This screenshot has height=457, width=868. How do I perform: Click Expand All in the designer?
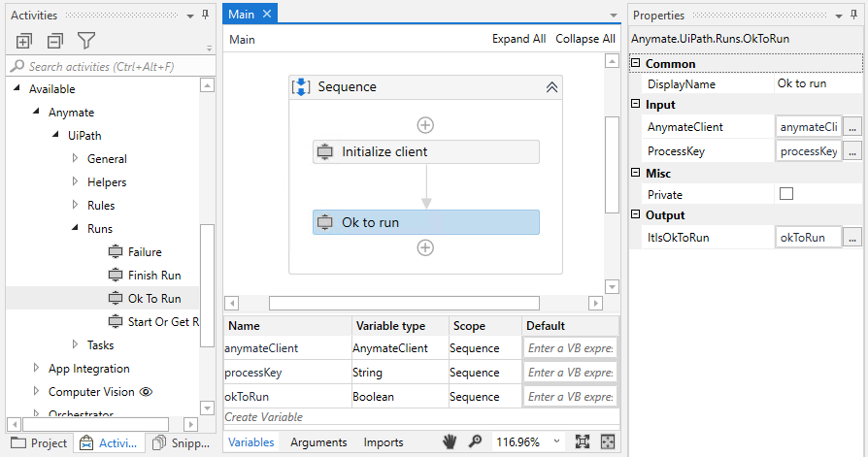click(518, 39)
